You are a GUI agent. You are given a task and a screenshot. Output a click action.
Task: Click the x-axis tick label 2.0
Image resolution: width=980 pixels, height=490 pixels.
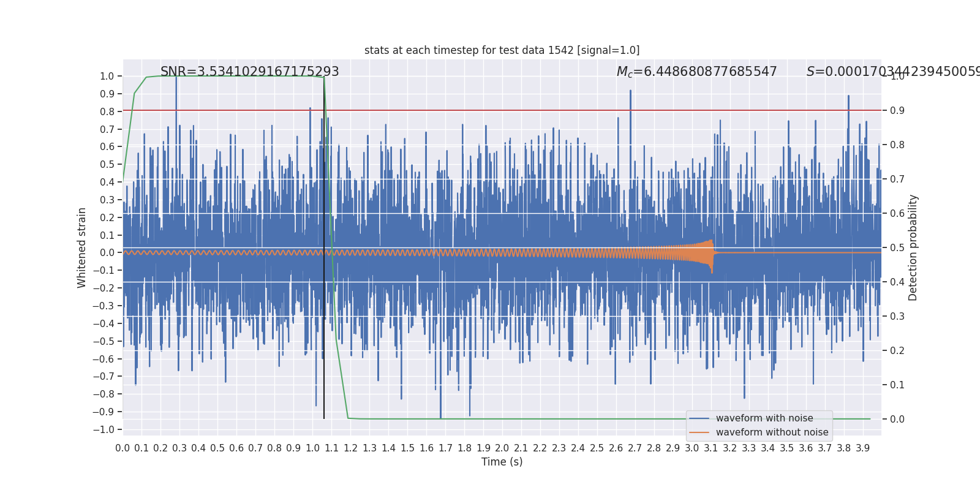[x=502, y=448]
